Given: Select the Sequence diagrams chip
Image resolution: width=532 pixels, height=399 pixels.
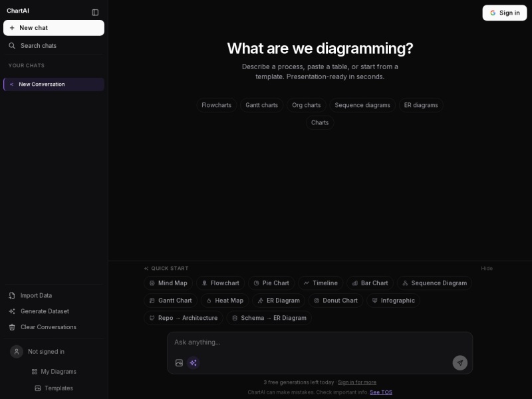Looking at the screenshot, I should 362,105.
